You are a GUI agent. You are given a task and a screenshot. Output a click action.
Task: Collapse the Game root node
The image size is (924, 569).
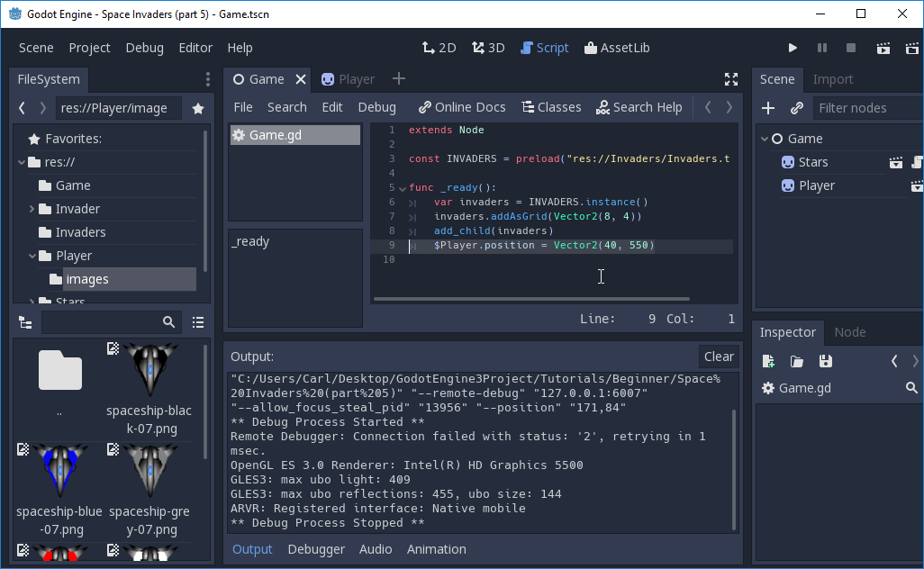coord(765,139)
